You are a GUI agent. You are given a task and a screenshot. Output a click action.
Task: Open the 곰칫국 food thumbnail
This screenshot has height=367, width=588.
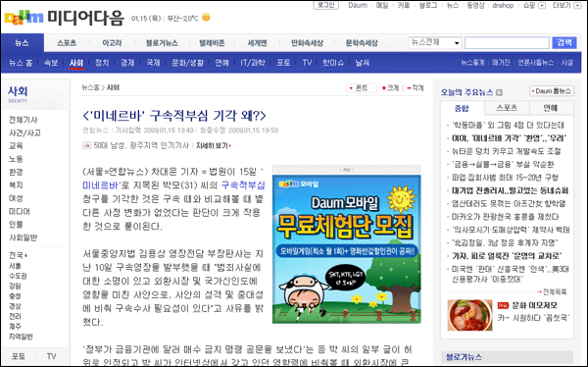click(469, 315)
